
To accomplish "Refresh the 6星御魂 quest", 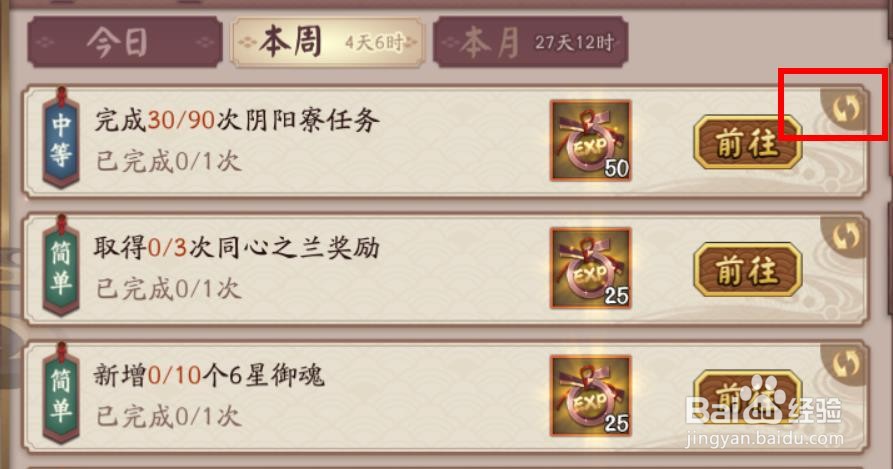I will [x=845, y=363].
